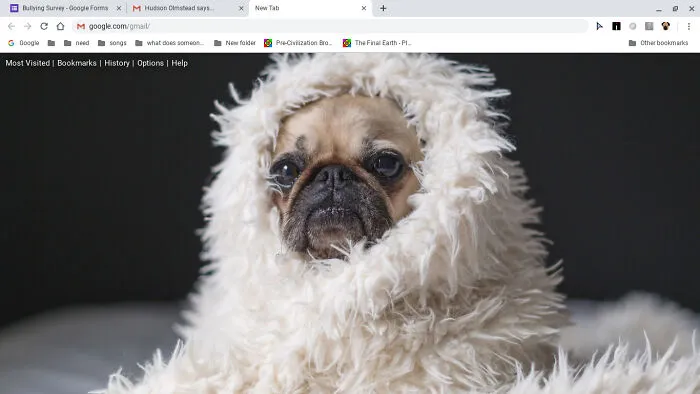Open a new tab with plus button
This screenshot has width=700, height=394.
pyautogui.click(x=383, y=8)
